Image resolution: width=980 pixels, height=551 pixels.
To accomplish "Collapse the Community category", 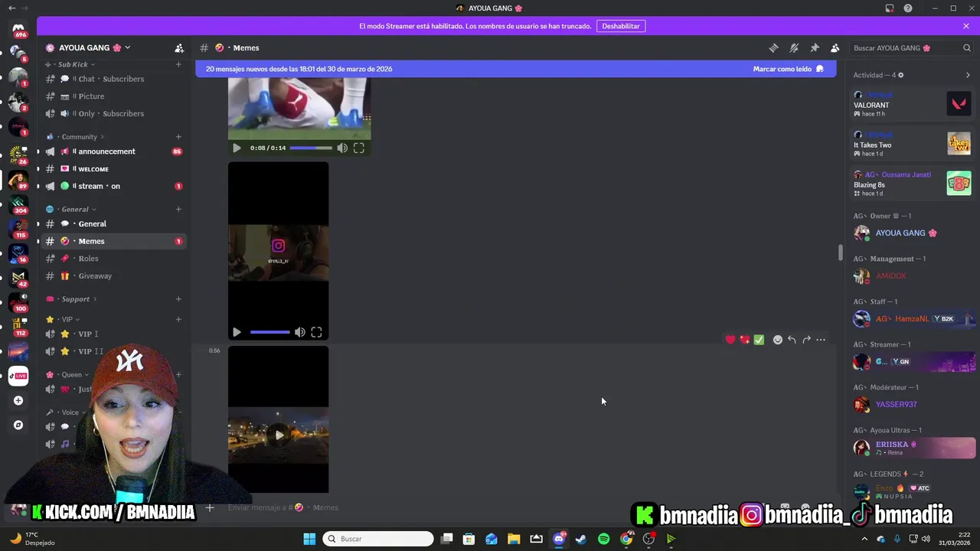I will pos(79,137).
